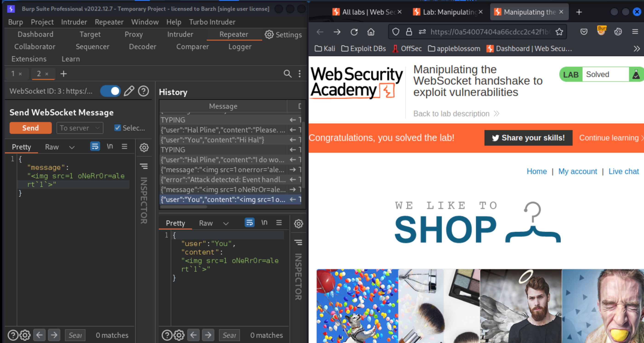Screen dimensions: 644x343
Task: Open the Live chat link
Action: pyautogui.click(x=624, y=171)
